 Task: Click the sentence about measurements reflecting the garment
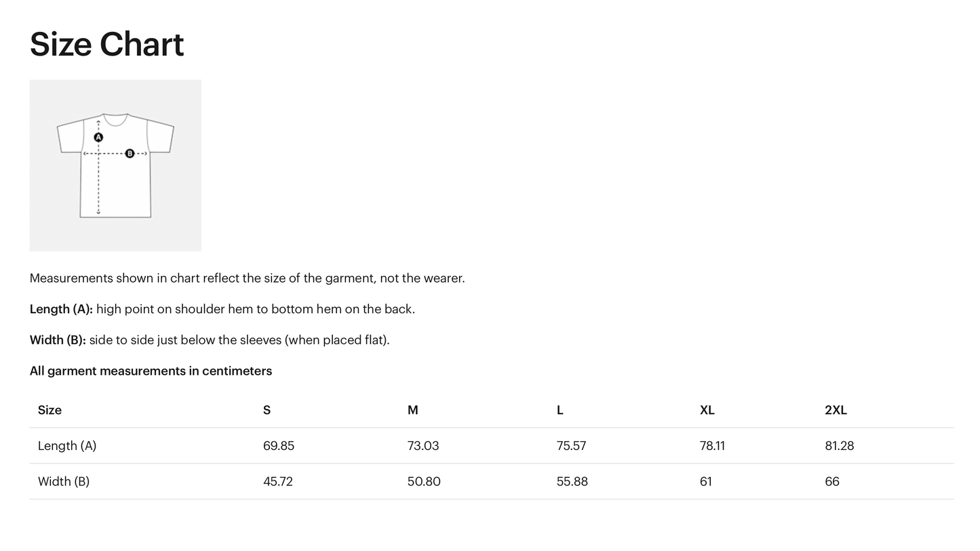pos(247,279)
